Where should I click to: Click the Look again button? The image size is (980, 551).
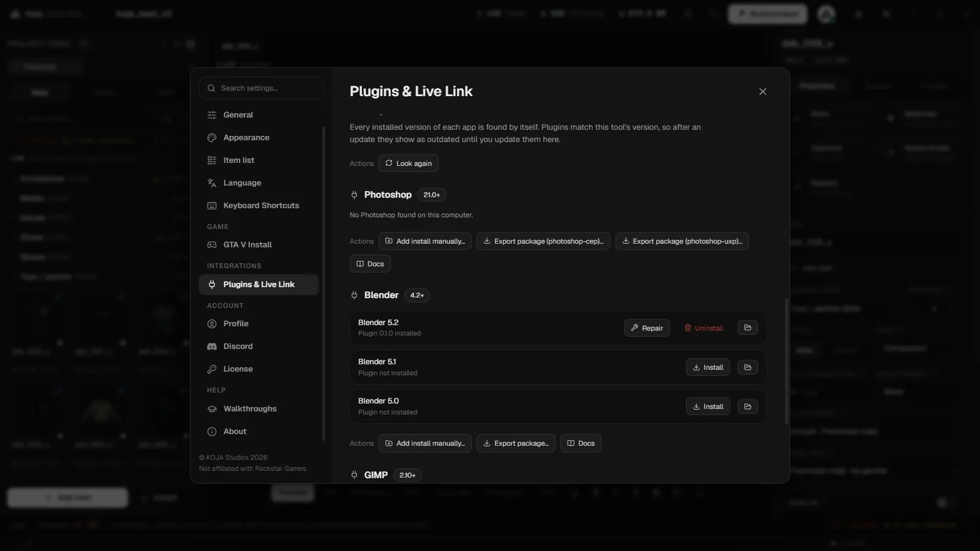tap(409, 163)
